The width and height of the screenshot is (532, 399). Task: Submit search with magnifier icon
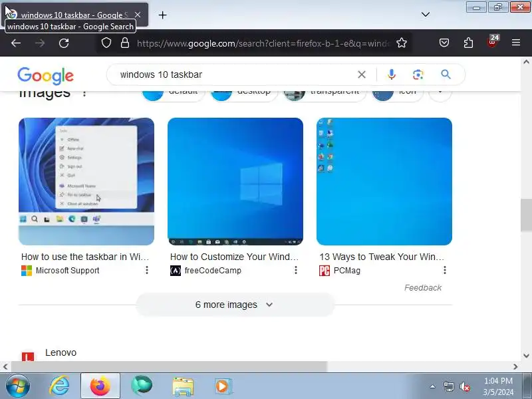(446, 74)
